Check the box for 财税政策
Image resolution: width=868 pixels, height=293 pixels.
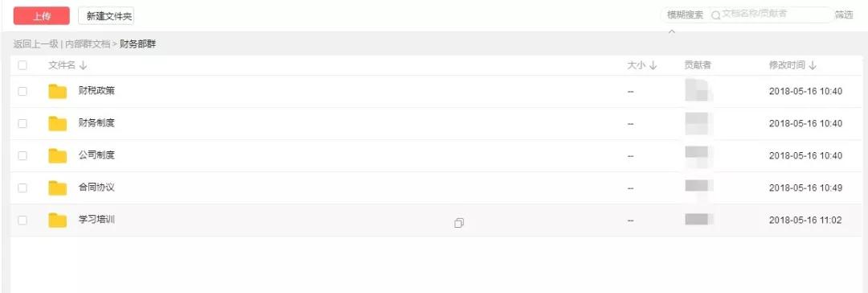23,92
